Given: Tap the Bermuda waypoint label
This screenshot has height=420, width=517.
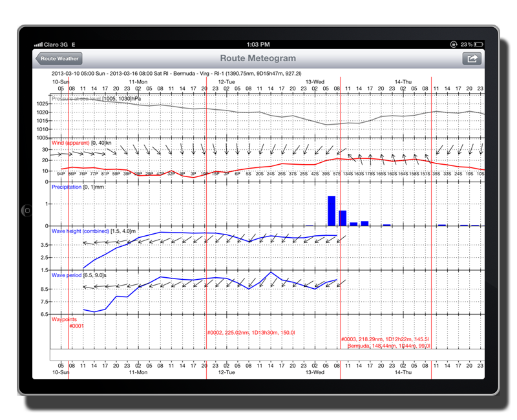Looking at the screenshot, I should pyautogui.click(x=388, y=346).
